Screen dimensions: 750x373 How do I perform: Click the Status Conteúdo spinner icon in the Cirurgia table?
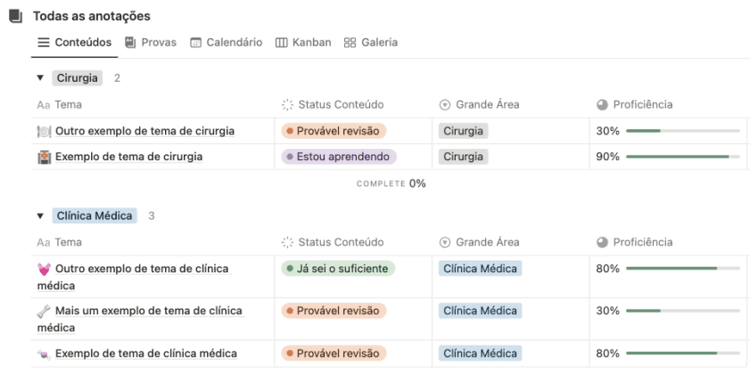287,105
